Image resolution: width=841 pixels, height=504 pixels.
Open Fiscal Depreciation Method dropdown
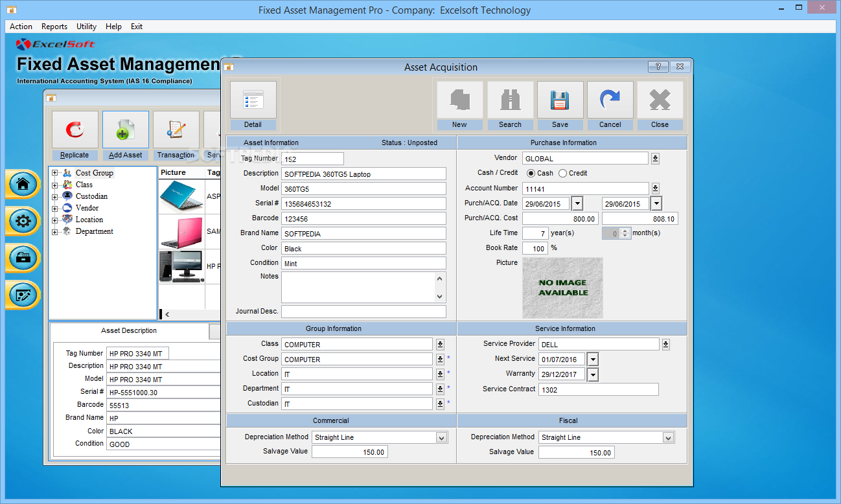[668, 437]
